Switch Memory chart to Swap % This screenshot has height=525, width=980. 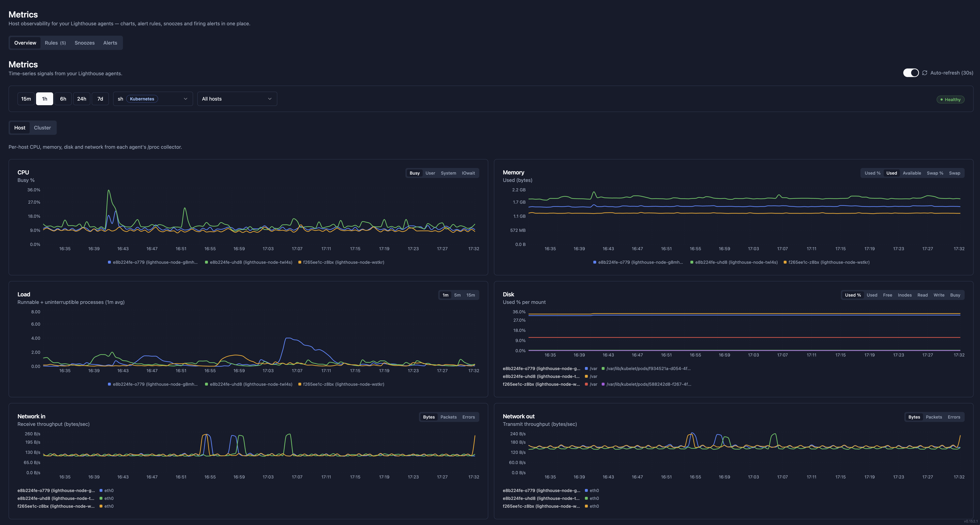click(935, 173)
